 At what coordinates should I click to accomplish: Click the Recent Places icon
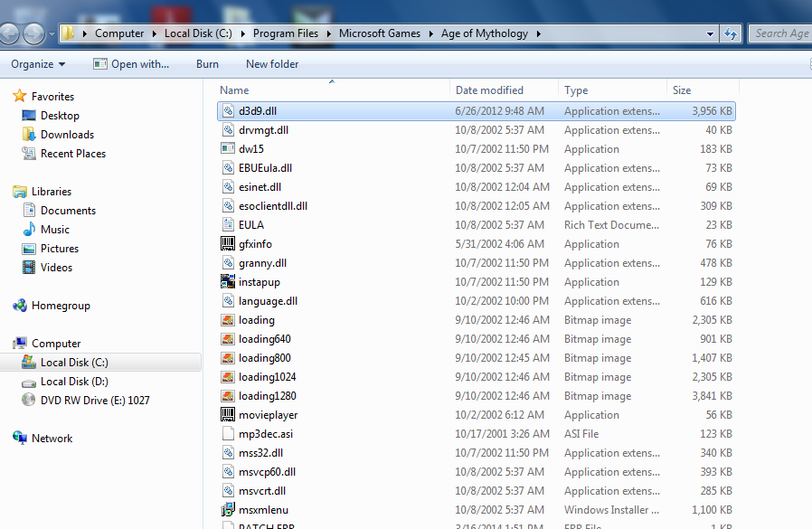pos(29,154)
